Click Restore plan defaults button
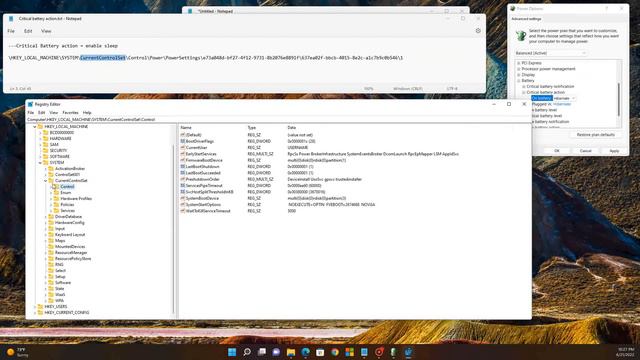This screenshot has width=640, height=360. 596,135
